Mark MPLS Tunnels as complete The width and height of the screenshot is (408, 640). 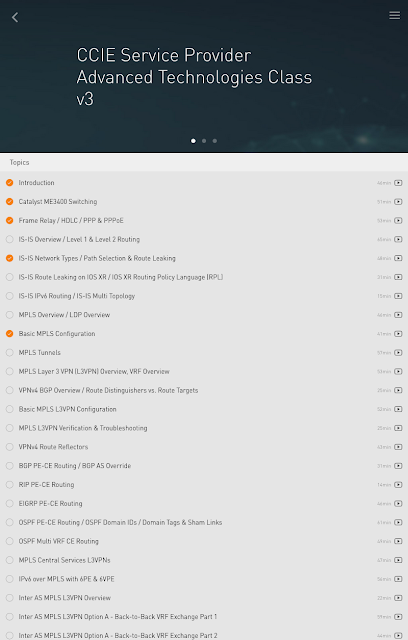9,352
